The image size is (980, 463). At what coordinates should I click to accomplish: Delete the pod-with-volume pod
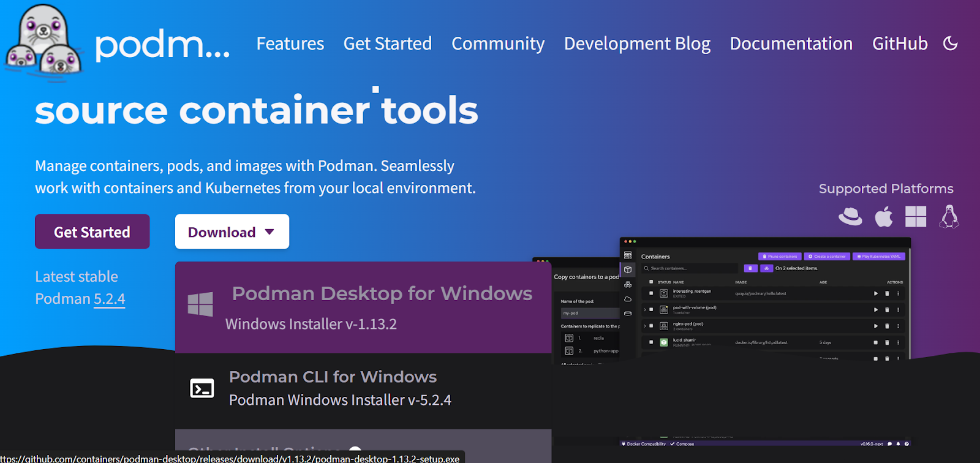coord(887,310)
